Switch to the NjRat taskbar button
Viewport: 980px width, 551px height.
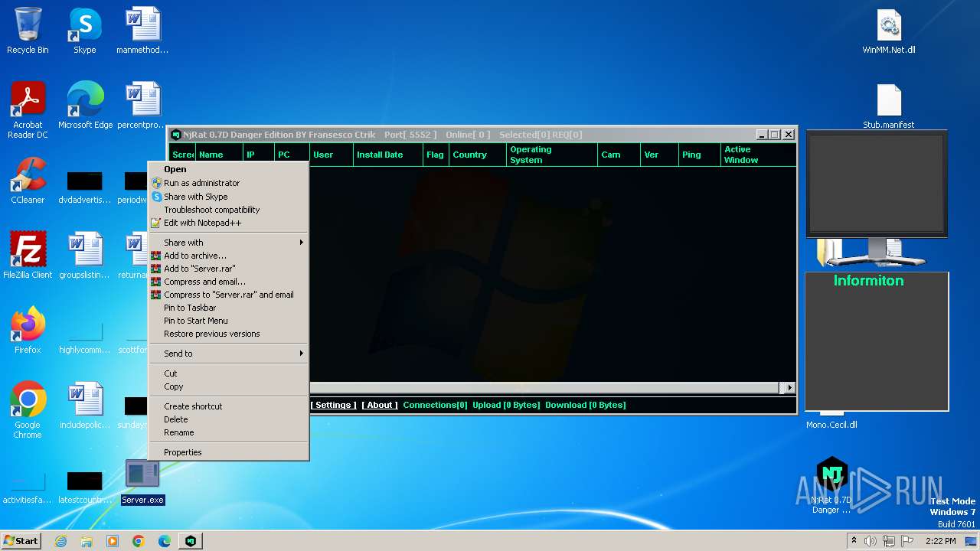click(191, 541)
